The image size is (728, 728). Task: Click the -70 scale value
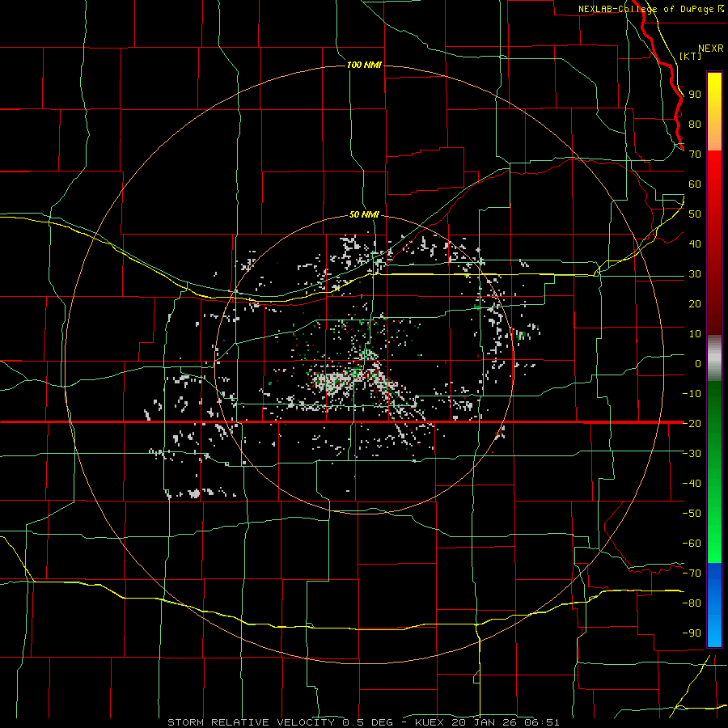click(x=692, y=574)
